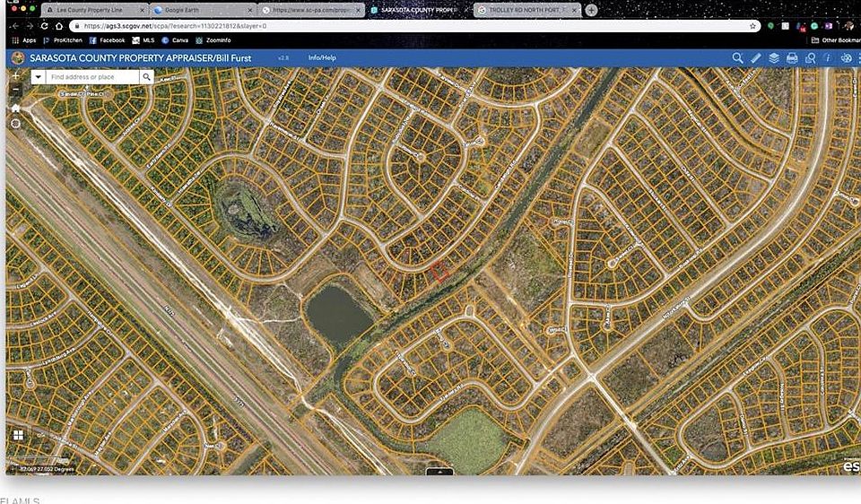Switch to Lee County Property Line tab
Viewport: 861px width, 504px height.
pos(94,10)
